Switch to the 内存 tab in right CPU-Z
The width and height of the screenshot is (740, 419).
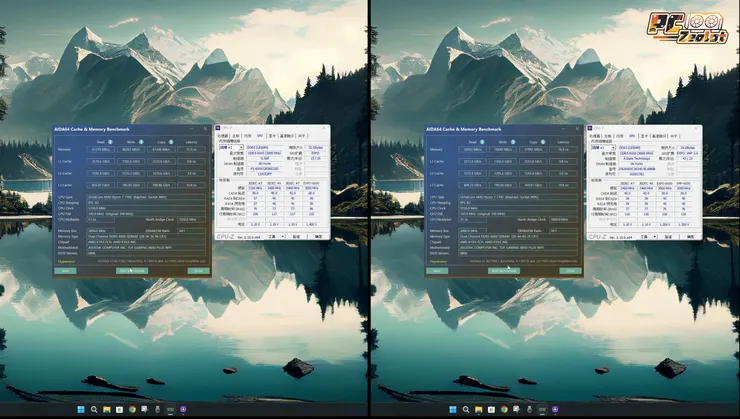click(x=619, y=136)
